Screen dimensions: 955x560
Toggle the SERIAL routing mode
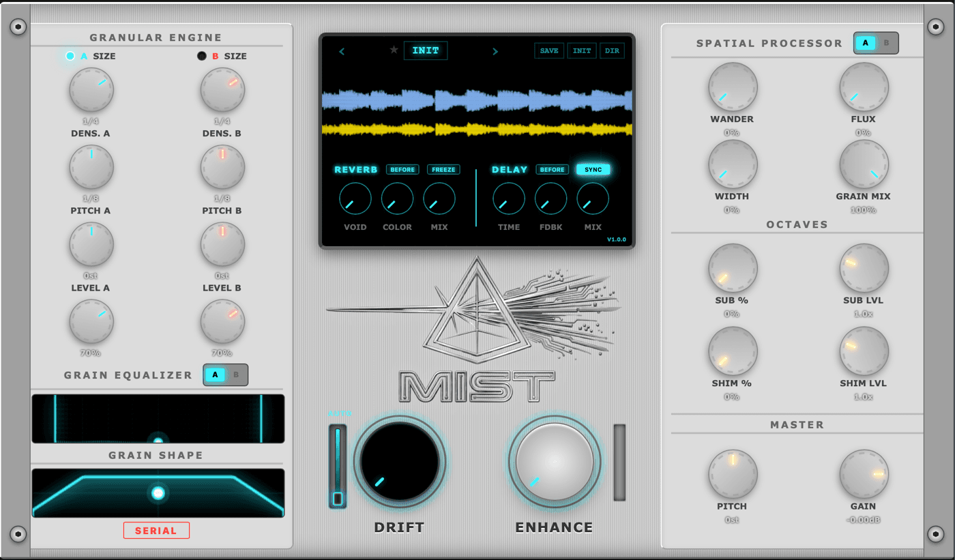coord(156,531)
